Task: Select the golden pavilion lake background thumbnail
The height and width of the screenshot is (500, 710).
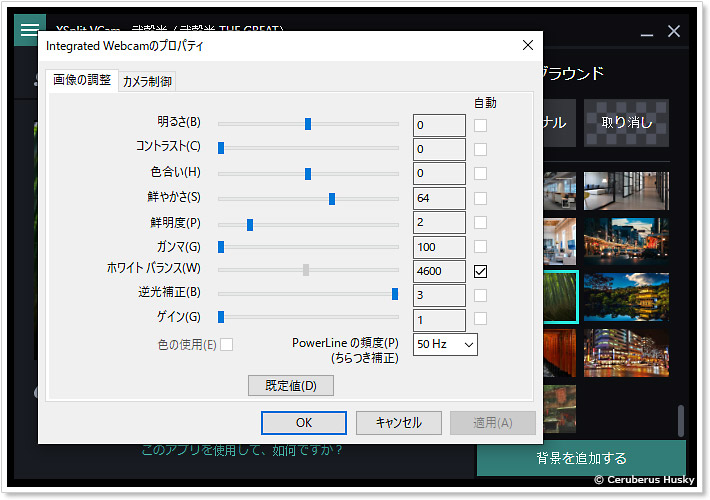Action: (626, 297)
